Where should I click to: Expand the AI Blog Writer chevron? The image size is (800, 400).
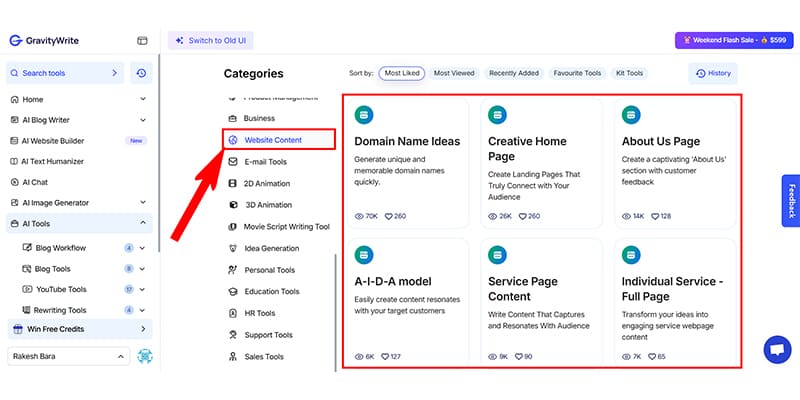click(x=143, y=120)
